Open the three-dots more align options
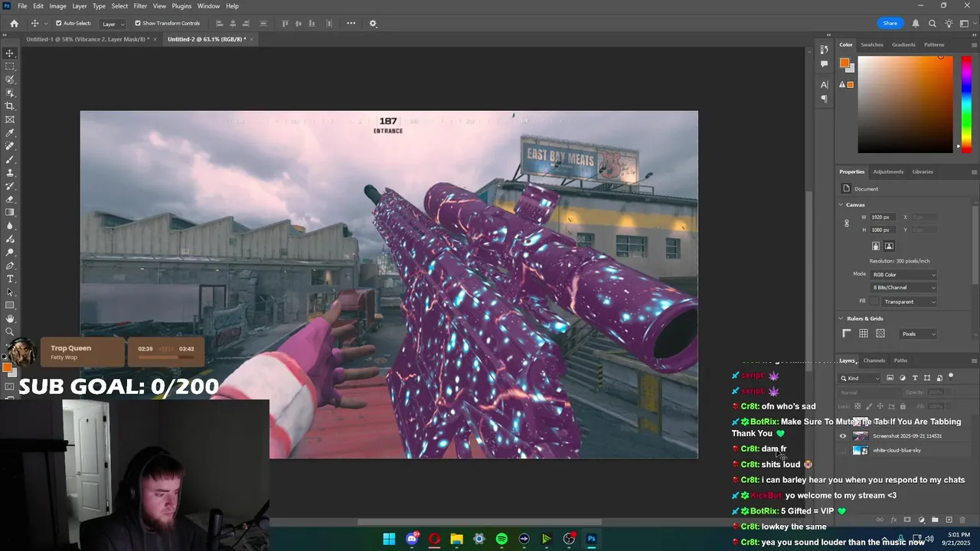This screenshot has width=980, height=551. pyautogui.click(x=351, y=23)
